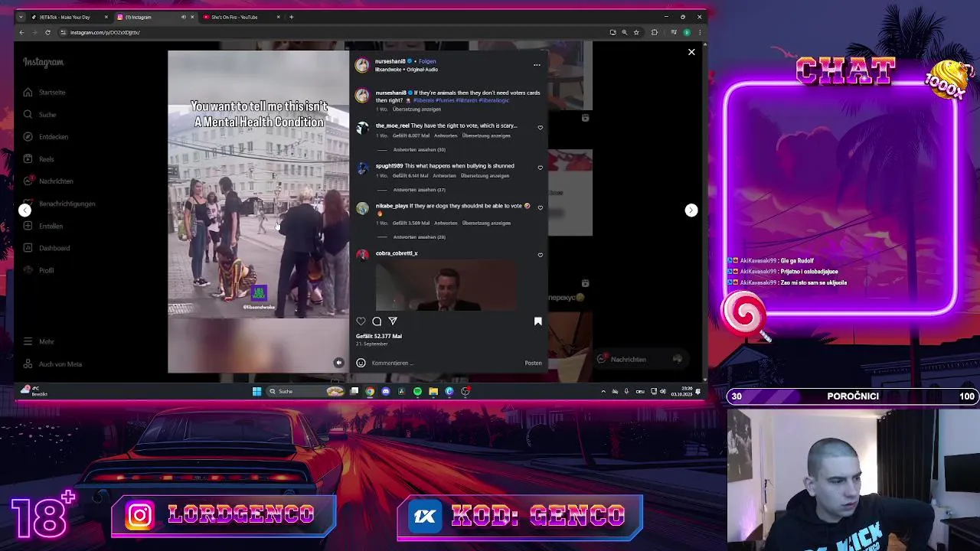Open the Windows Start menu

click(x=256, y=391)
